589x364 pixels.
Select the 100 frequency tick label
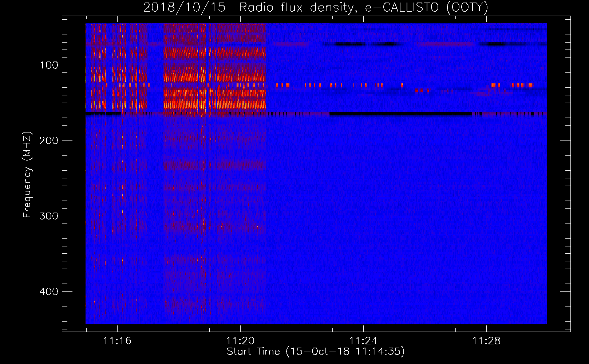tap(49, 65)
